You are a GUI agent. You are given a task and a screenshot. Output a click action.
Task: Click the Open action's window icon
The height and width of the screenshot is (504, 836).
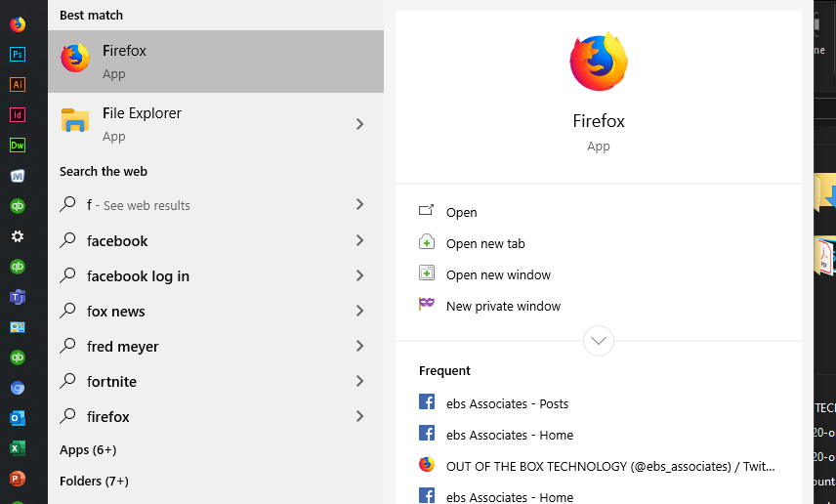point(427,210)
